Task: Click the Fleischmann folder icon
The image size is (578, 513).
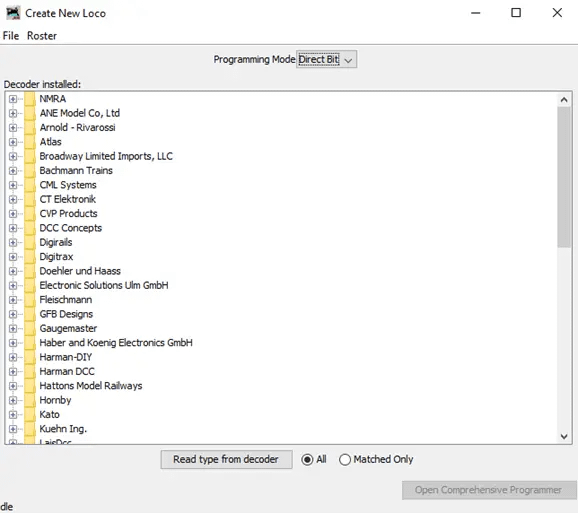Action: [x=30, y=300]
